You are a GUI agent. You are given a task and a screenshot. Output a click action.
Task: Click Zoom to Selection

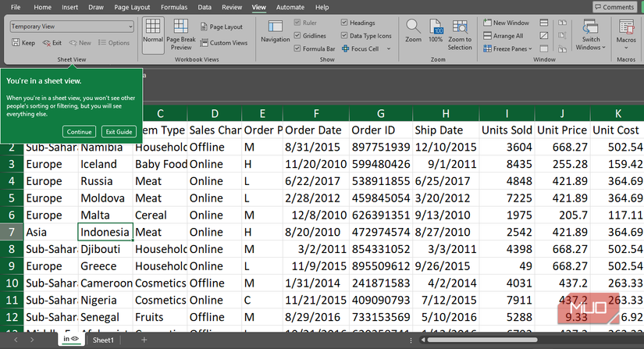(x=460, y=35)
